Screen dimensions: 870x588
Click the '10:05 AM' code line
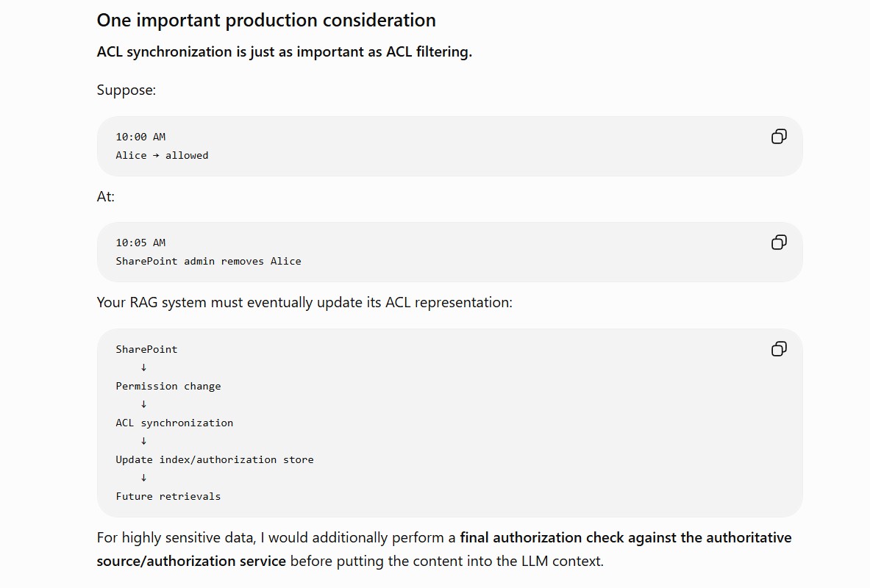pos(140,243)
